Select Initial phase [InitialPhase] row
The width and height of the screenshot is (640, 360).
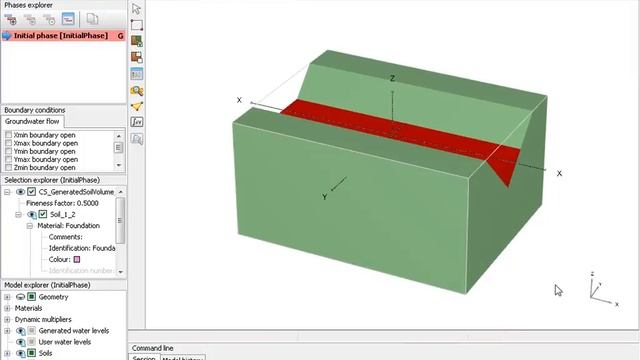click(63, 36)
